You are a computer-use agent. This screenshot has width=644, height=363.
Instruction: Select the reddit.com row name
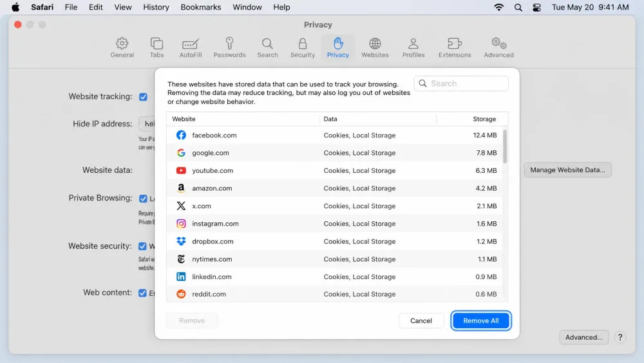pos(209,294)
